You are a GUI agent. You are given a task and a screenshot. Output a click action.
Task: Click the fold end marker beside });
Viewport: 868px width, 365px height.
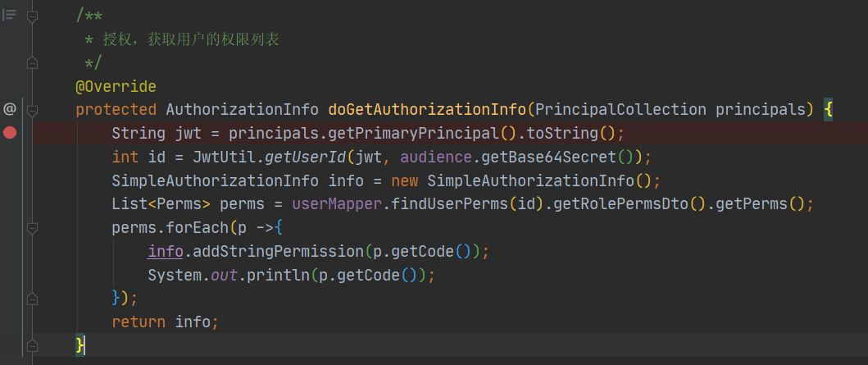[x=32, y=299]
